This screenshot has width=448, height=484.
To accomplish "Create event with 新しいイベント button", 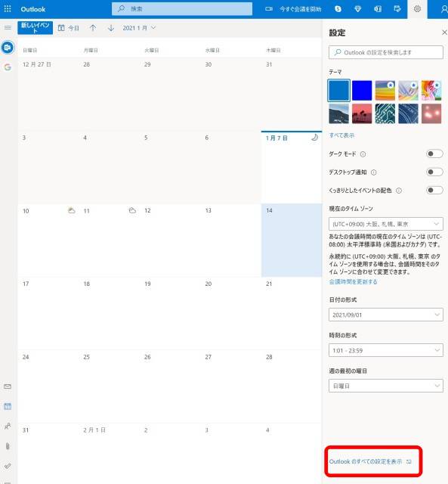I will click(36, 27).
